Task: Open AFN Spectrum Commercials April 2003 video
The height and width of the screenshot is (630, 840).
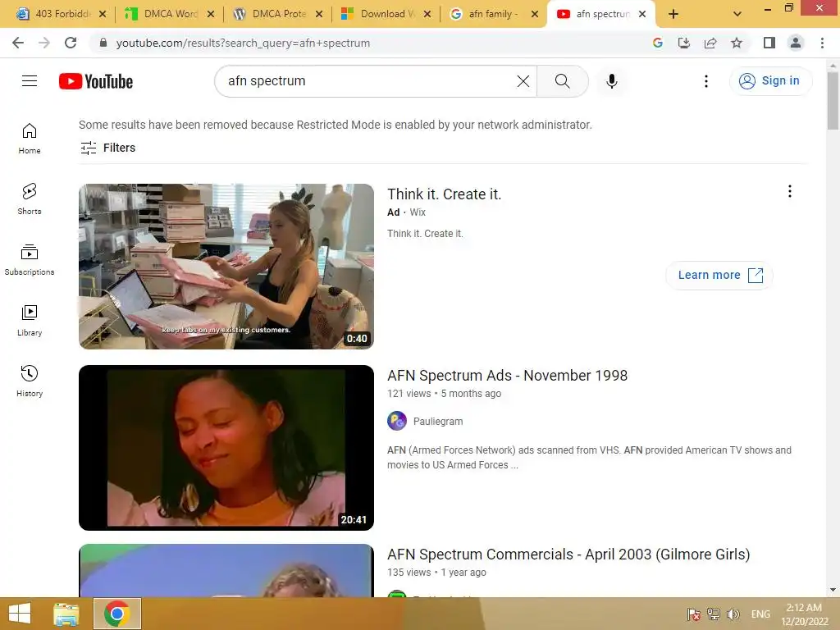Action: point(568,555)
